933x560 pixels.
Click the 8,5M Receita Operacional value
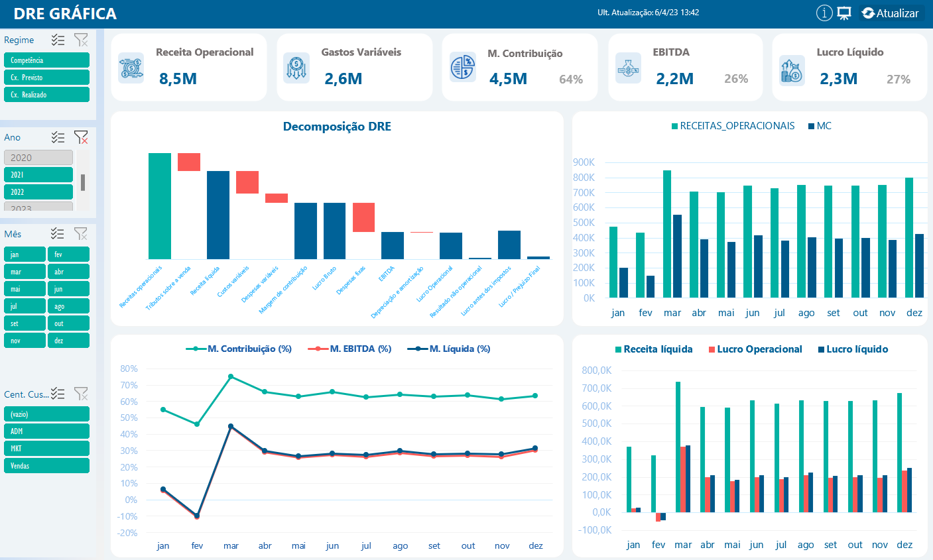(x=178, y=79)
